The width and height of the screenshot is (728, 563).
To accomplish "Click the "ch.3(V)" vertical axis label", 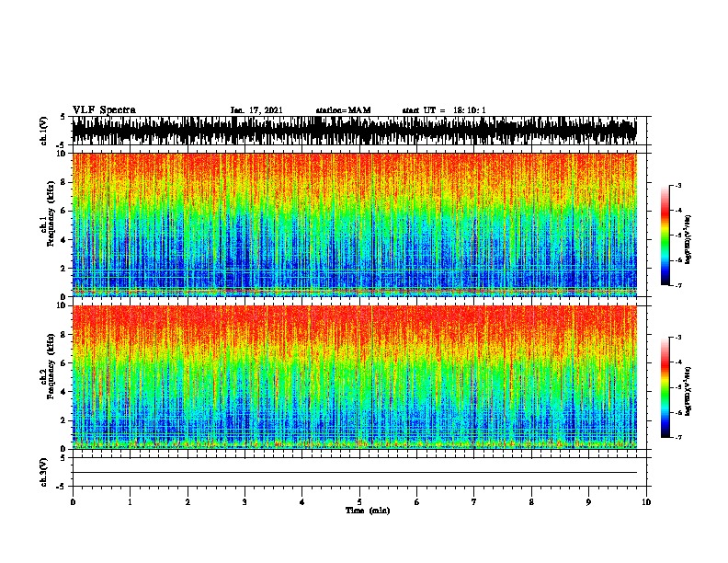I will tap(44, 472).
